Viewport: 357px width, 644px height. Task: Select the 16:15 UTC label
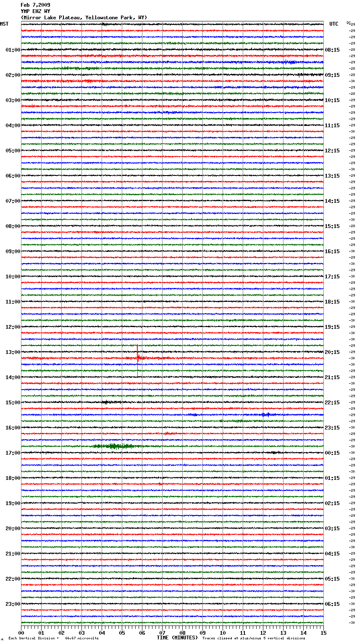point(332,251)
